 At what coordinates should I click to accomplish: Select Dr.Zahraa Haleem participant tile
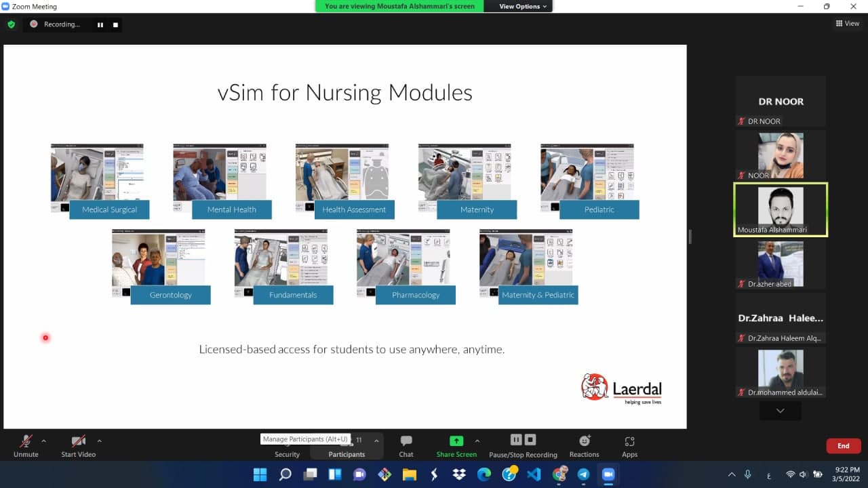point(781,318)
